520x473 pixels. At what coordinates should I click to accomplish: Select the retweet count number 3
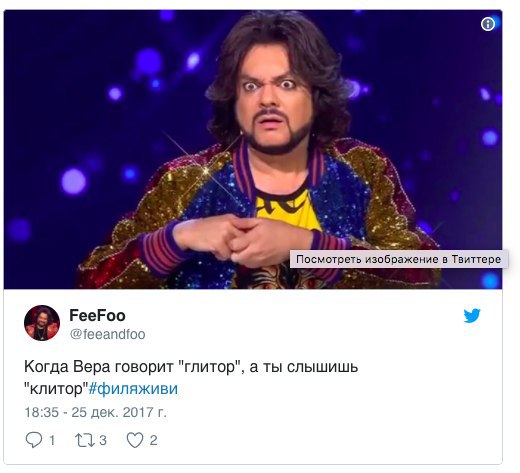103,440
